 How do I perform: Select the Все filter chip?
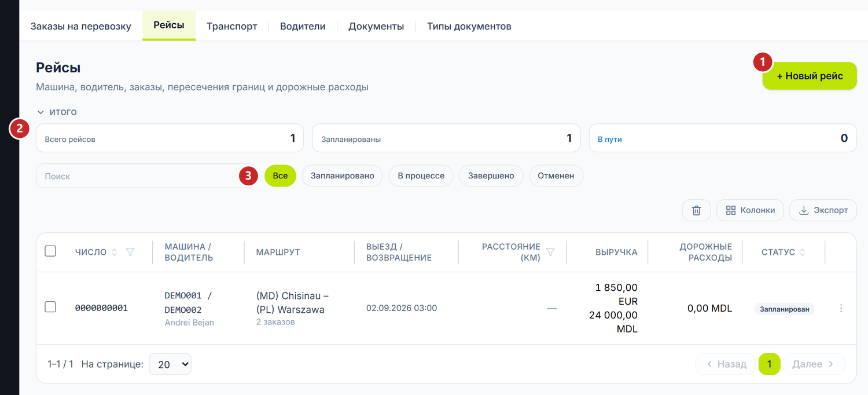tap(280, 175)
